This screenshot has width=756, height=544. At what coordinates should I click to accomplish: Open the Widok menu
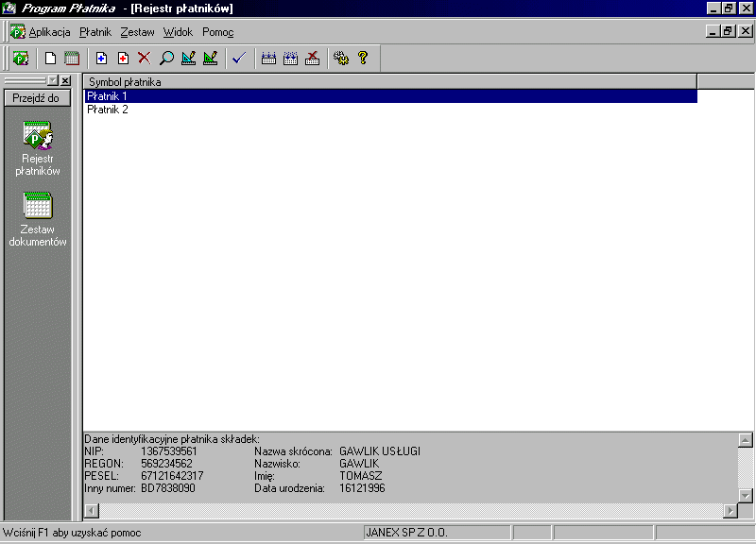[x=178, y=32]
